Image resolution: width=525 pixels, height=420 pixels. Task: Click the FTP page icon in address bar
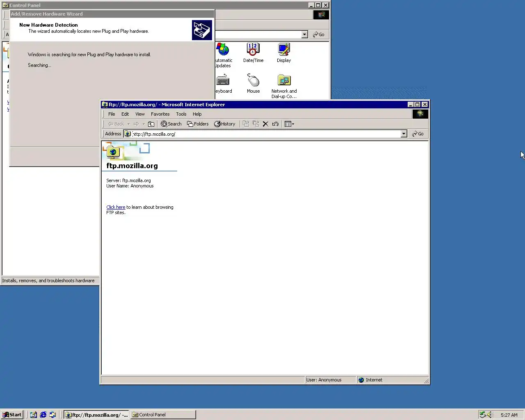pos(128,134)
